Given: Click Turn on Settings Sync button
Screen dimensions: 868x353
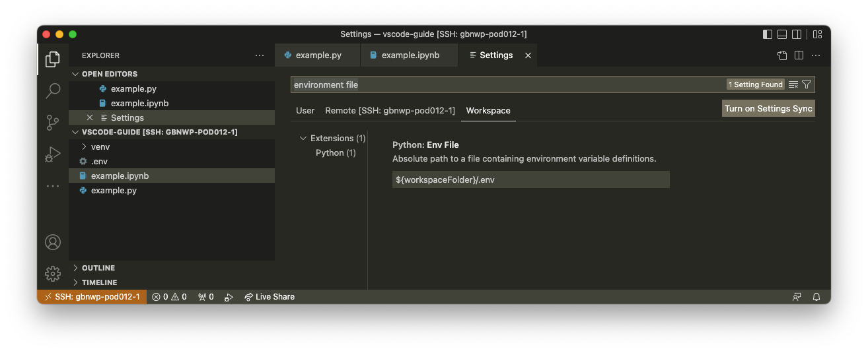Looking at the screenshot, I should 768,109.
